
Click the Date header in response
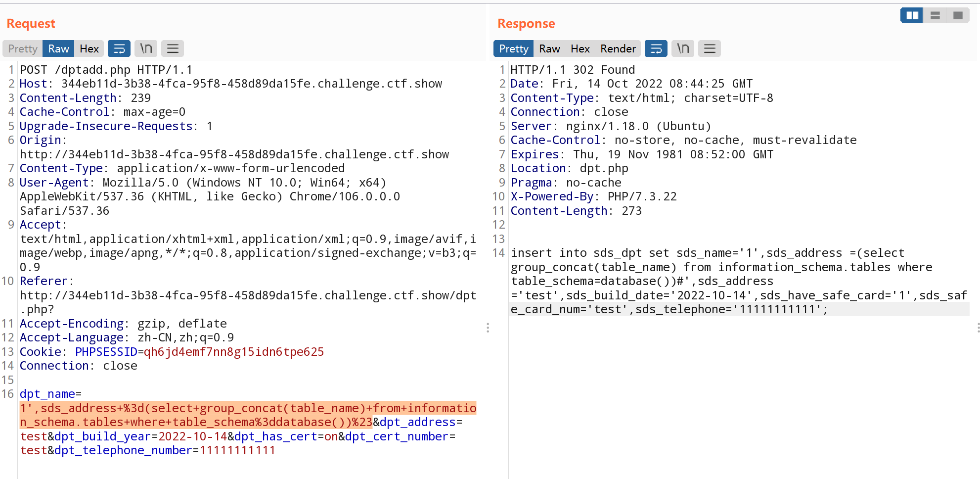click(631, 84)
